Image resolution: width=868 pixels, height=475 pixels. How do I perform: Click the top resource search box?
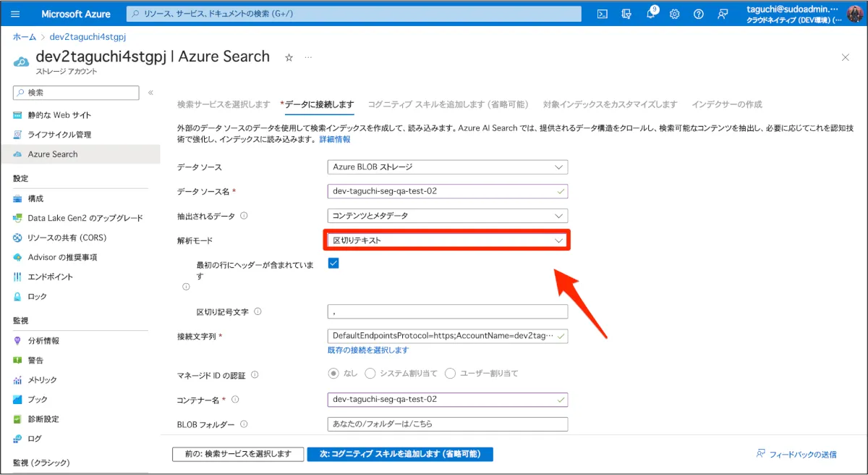coord(354,14)
